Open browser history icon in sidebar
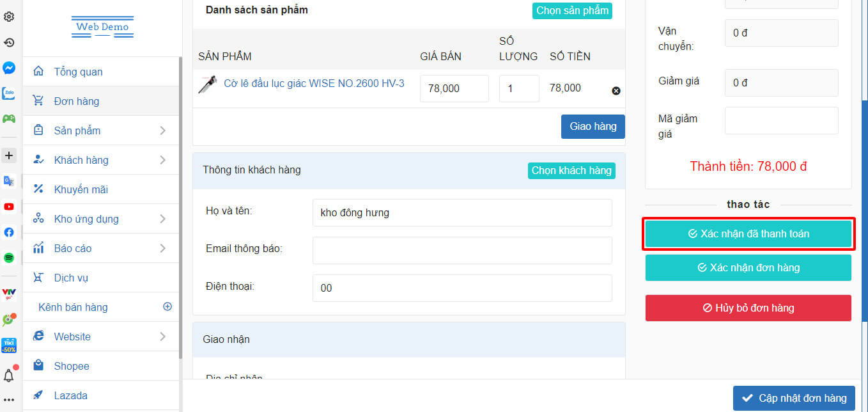Screen dimensions: 868x412 point(9,43)
